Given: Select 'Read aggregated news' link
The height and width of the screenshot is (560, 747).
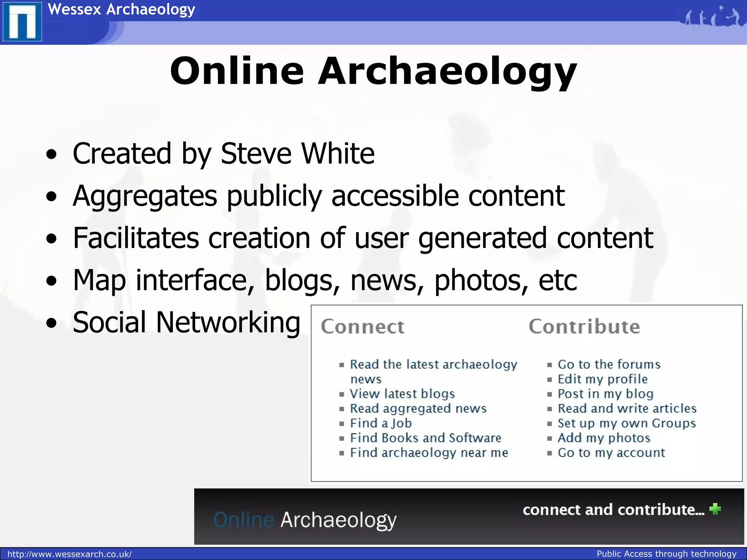Looking at the screenshot, I should click(418, 408).
